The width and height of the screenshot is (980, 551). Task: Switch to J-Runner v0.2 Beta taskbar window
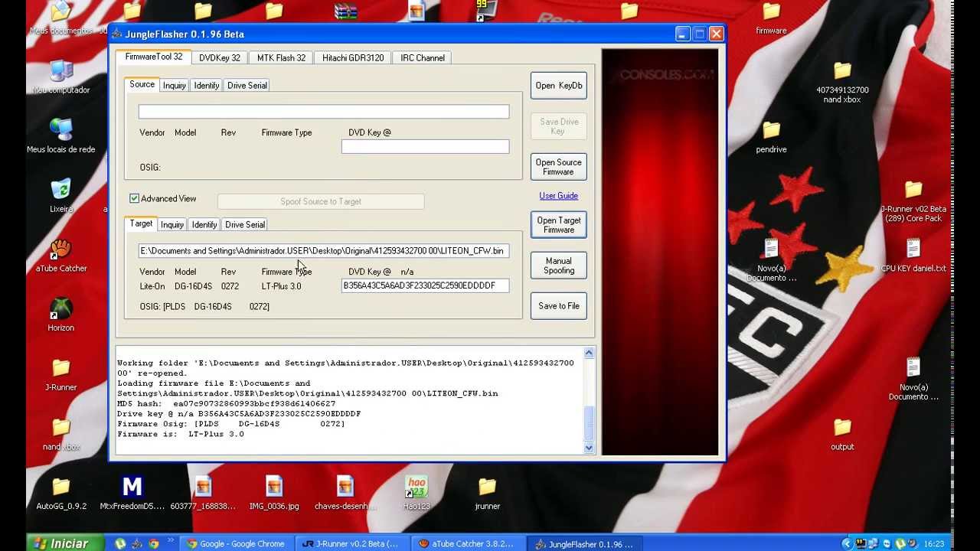[352, 544]
